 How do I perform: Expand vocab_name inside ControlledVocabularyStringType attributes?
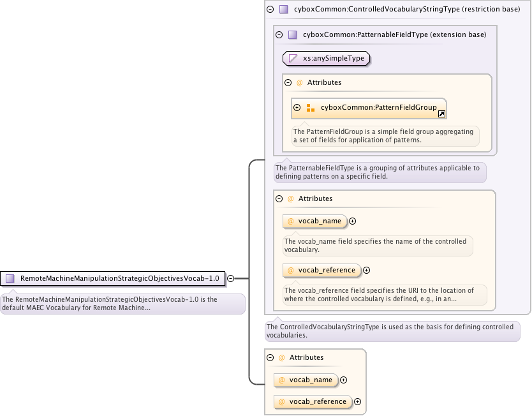pos(352,221)
